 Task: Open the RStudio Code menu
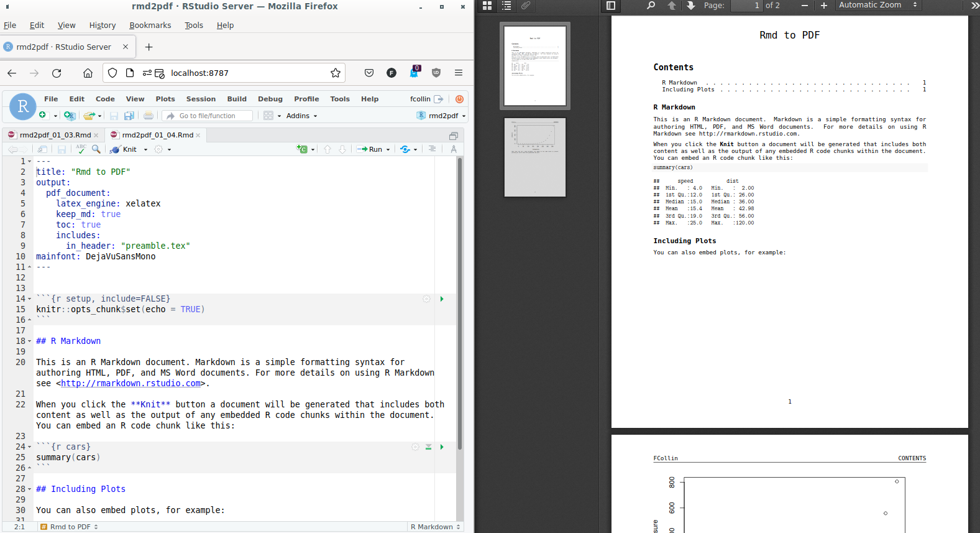pyautogui.click(x=105, y=99)
